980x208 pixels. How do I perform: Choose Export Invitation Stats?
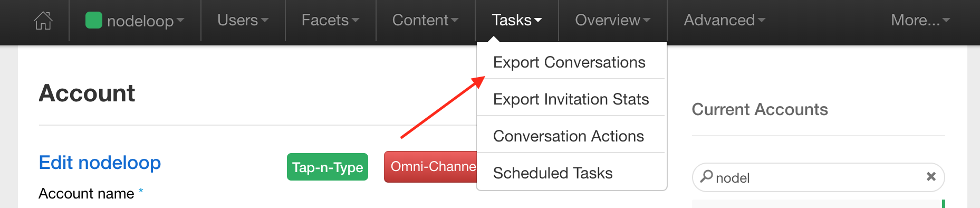(x=571, y=99)
